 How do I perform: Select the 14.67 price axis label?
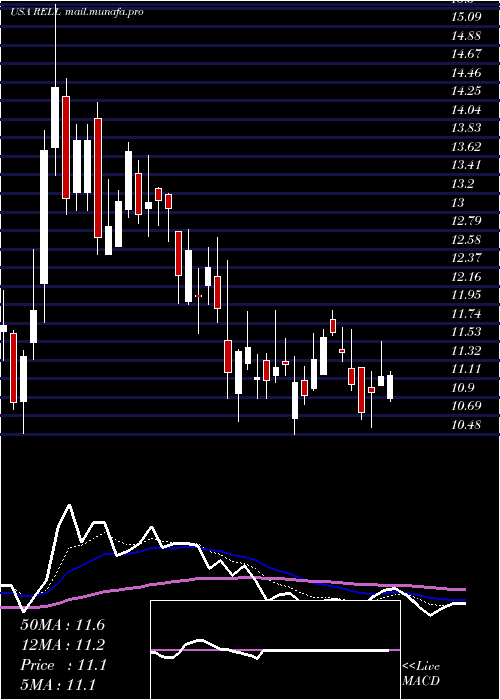467,54
